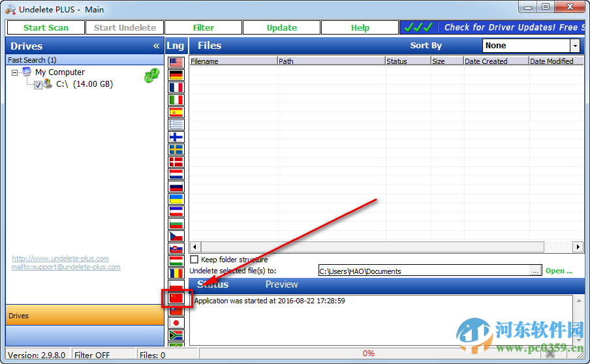This screenshot has width=590, height=364.
Task: Click the support email mailto link
Action: tap(66, 267)
